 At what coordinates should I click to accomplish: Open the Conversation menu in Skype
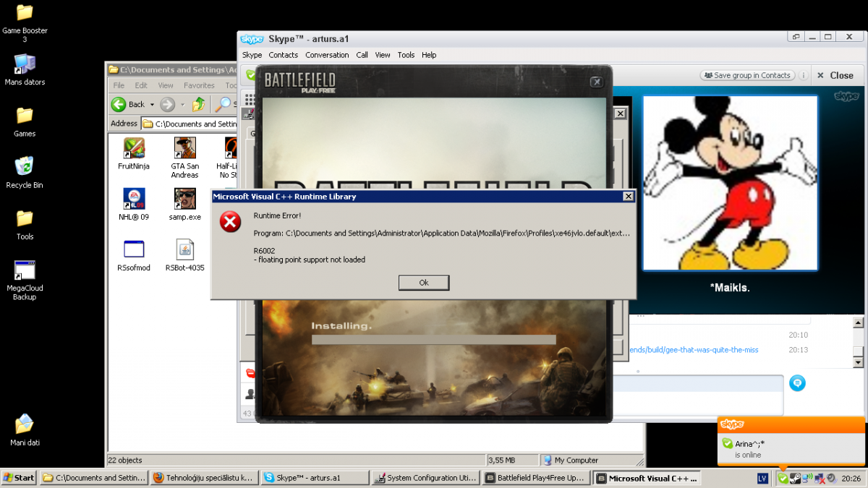[x=327, y=55]
